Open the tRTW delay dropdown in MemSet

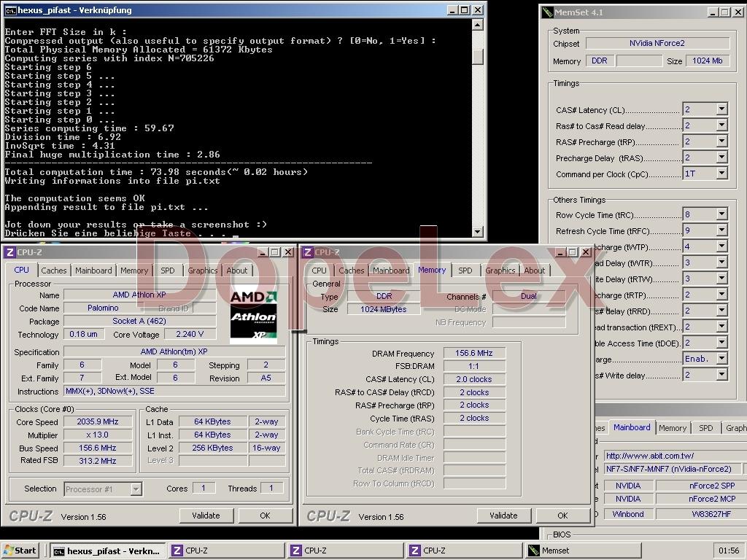click(721, 279)
